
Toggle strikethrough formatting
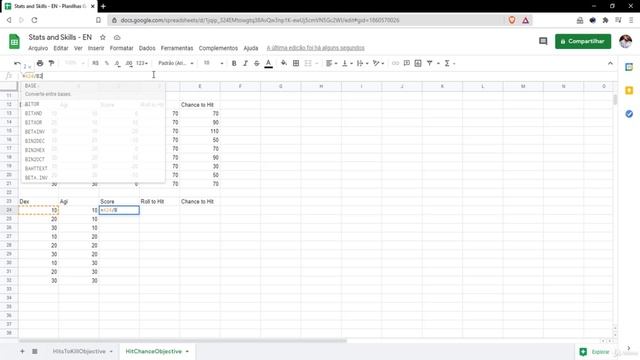point(257,63)
